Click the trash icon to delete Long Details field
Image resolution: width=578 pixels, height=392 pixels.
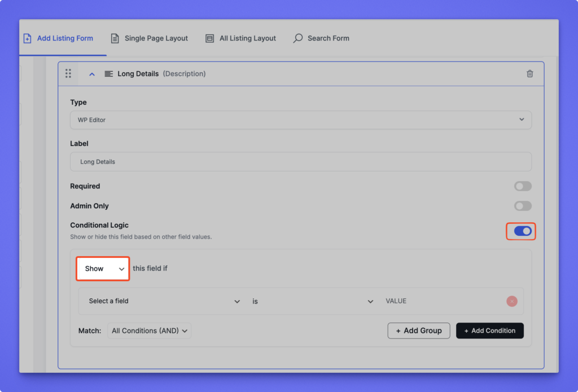pos(529,74)
